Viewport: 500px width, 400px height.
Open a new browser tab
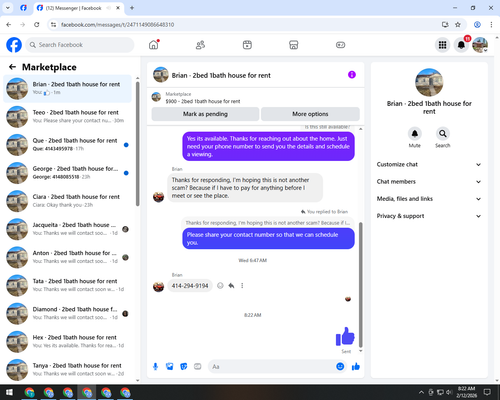132,8
